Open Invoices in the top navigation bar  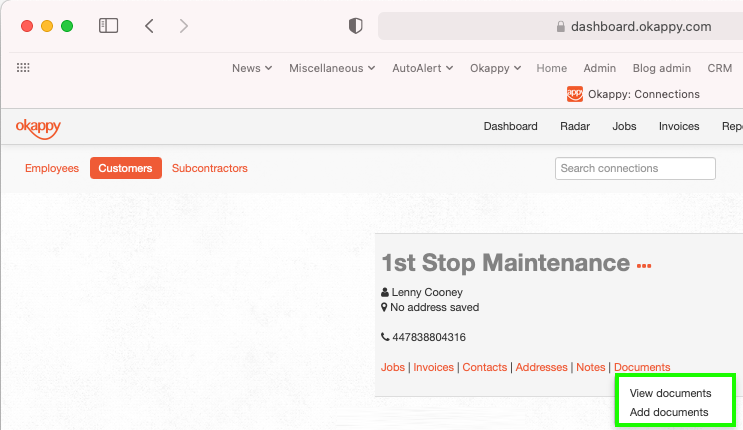click(x=679, y=126)
